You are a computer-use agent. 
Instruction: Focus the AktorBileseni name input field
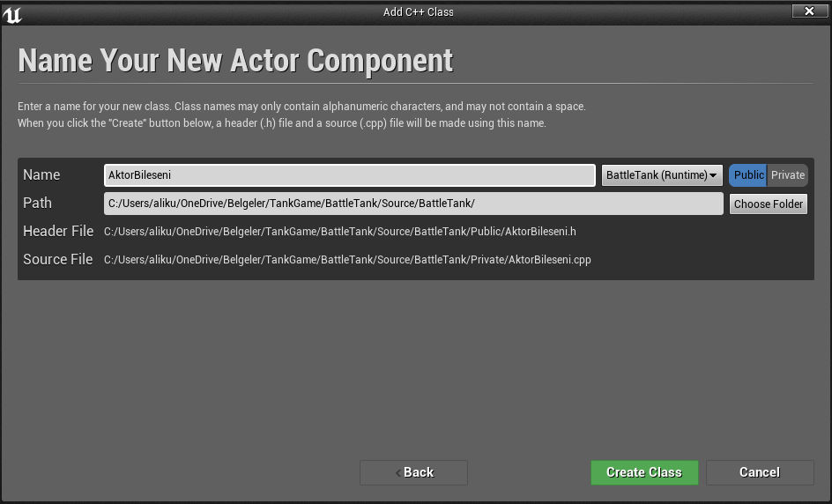coord(350,175)
